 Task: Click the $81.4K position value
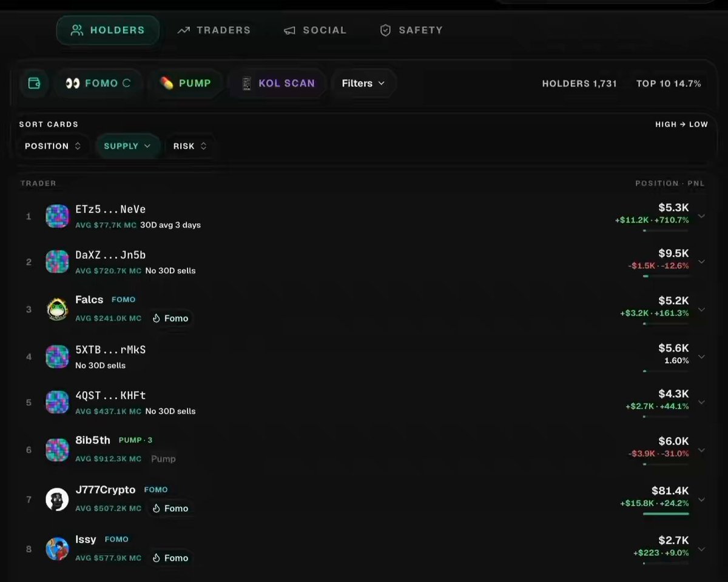(x=670, y=490)
